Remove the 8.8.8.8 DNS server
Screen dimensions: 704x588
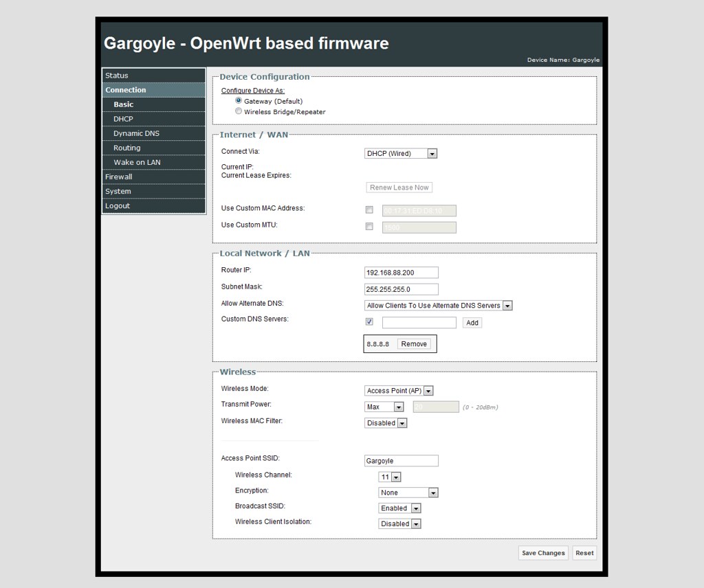coord(415,343)
